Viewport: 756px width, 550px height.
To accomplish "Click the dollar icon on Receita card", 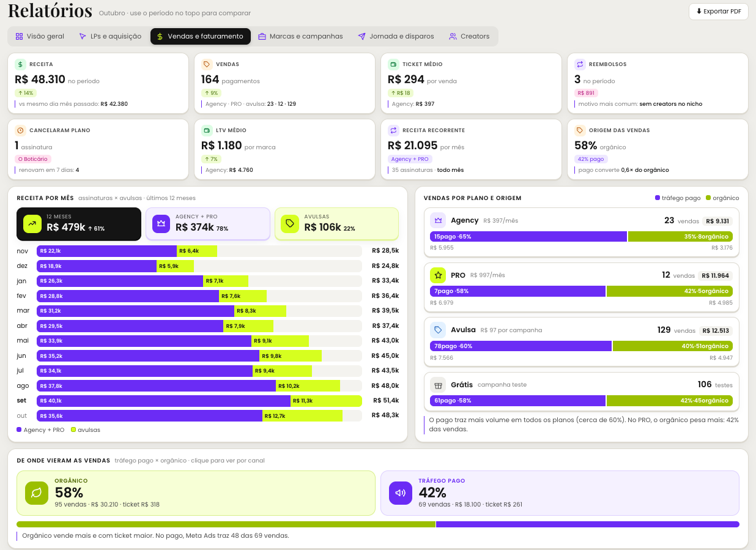I will pos(20,64).
